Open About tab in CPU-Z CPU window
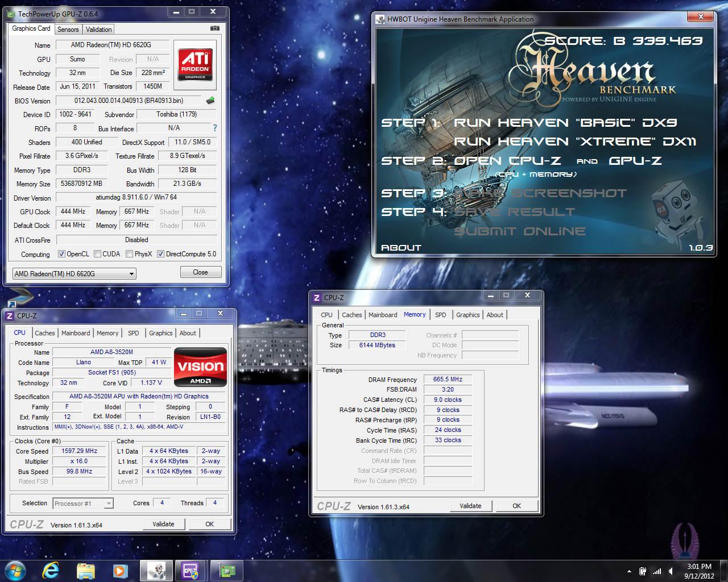This screenshot has height=582, width=728. (188, 333)
